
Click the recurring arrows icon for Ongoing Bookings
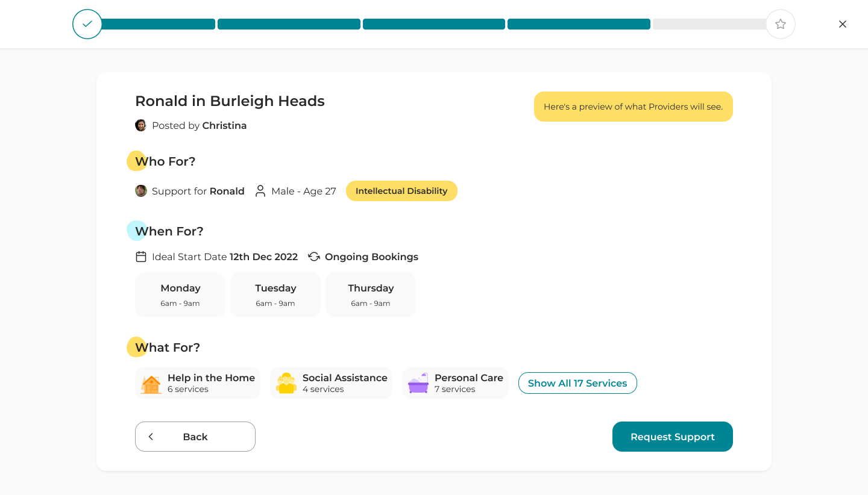(x=314, y=257)
